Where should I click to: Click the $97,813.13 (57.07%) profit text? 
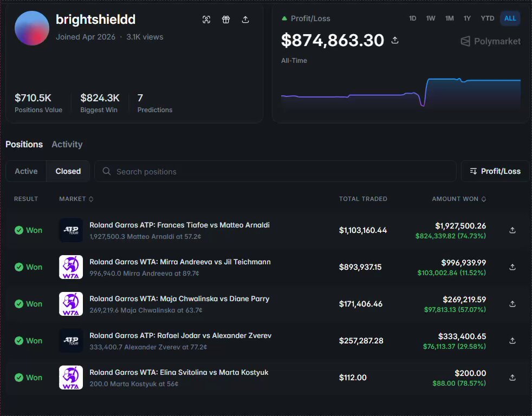click(455, 309)
